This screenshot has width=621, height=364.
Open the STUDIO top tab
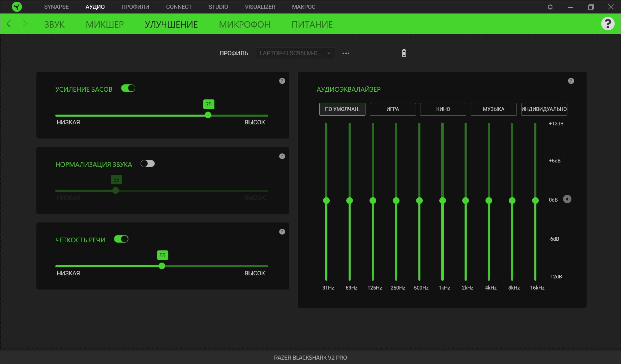(218, 7)
